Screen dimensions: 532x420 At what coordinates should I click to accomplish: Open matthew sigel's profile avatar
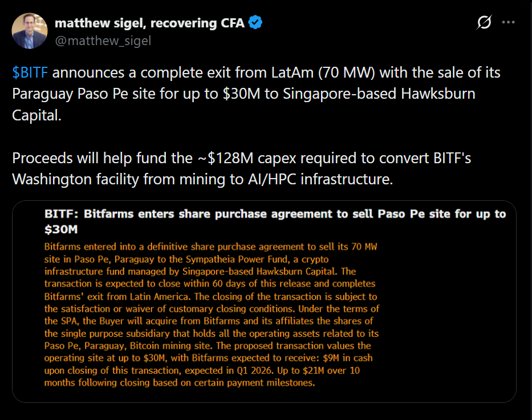coord(30,31)
